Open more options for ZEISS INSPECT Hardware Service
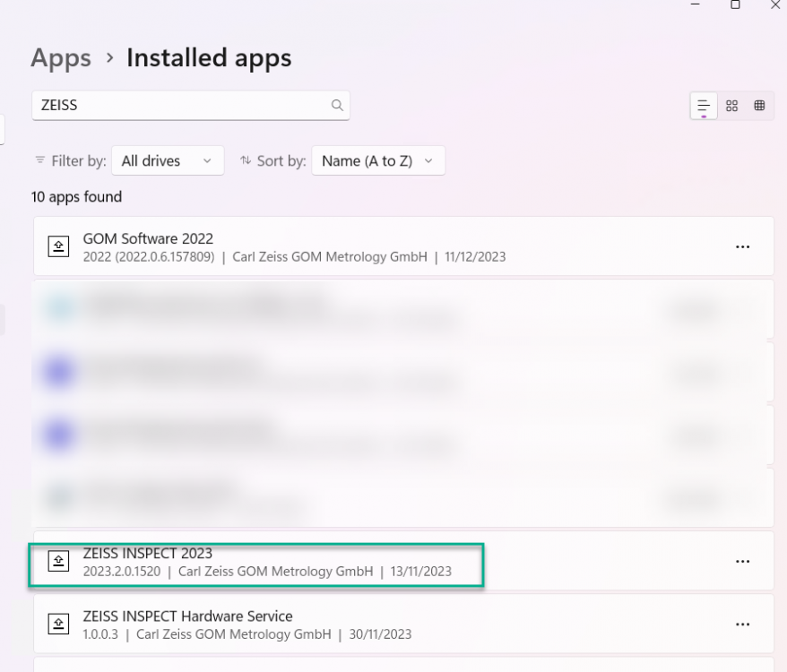 [742, 624]
